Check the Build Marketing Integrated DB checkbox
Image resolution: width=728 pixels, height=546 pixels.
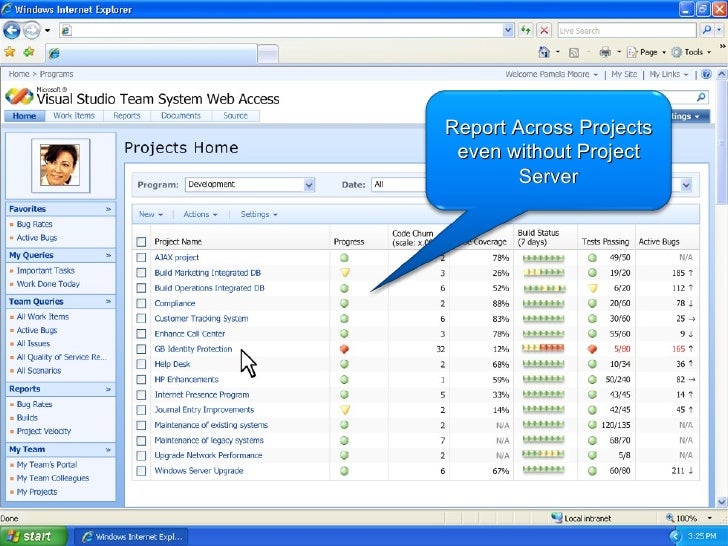point(141,273)
